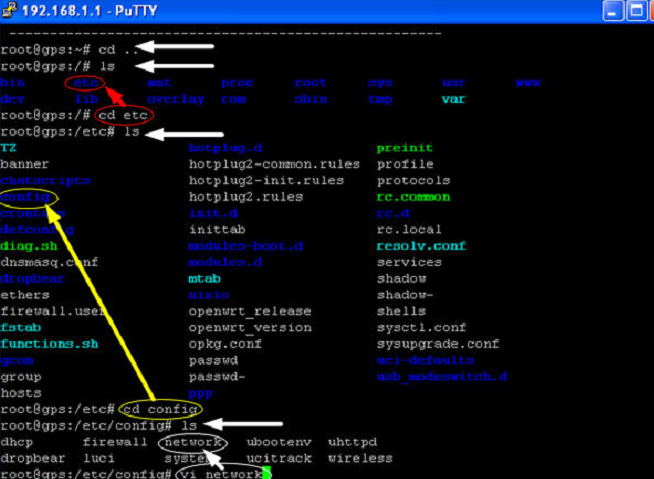Viewport: 654px width, 479px height.
Task: Click the green terminal cursor block
Action: point(267,473)
